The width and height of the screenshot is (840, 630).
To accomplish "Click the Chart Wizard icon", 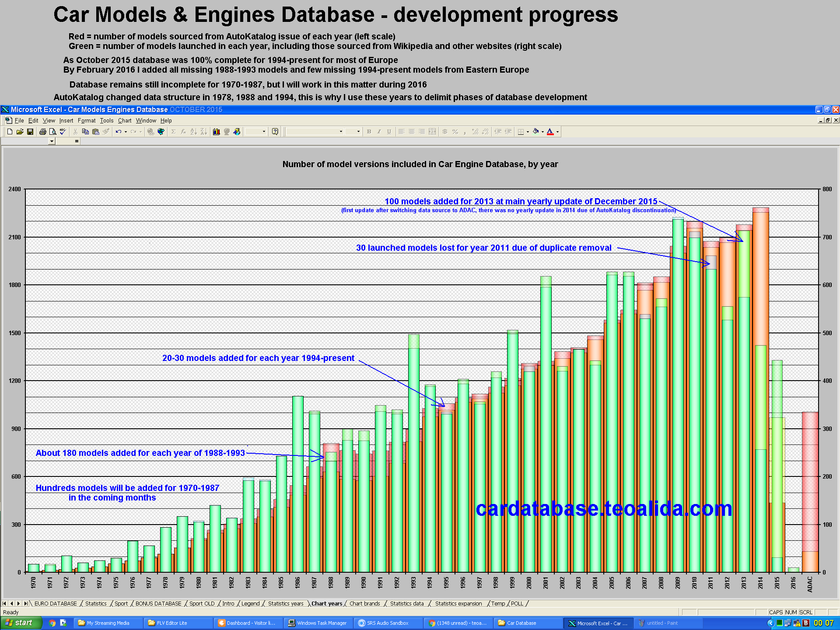I will point(216,132).
